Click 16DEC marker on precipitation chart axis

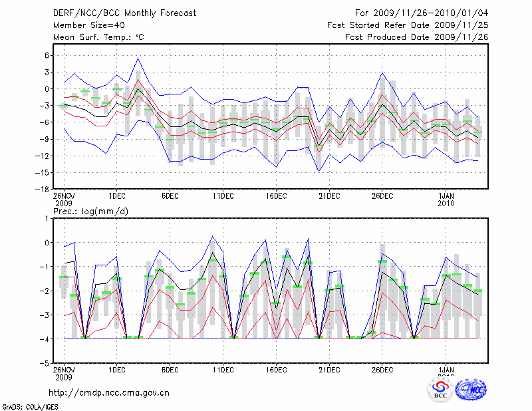point(276,370)
